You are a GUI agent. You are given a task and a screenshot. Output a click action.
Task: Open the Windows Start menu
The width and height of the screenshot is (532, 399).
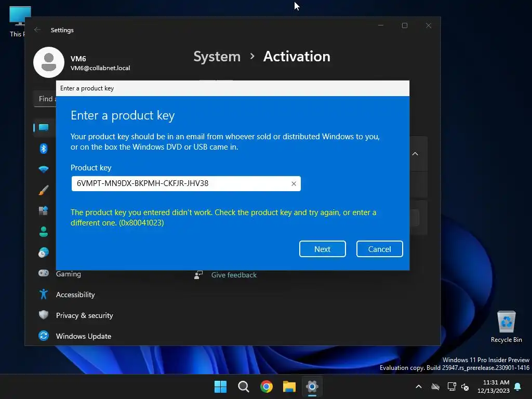pos(220,387)
